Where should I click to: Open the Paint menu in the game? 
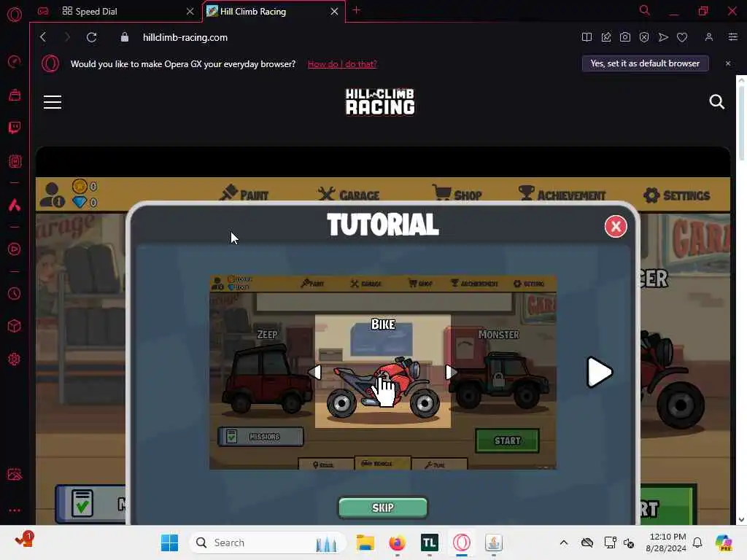pos(244,194)
